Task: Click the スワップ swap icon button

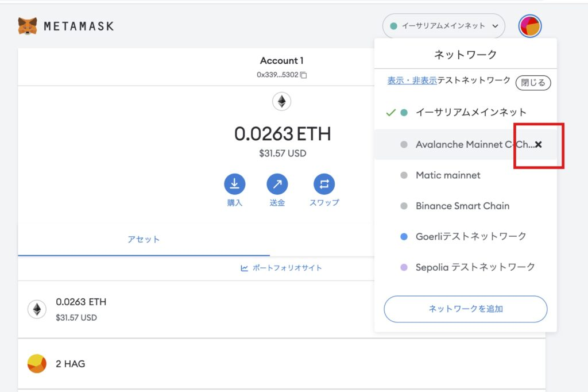Action: pyautogui.click(x=324, y=184)
